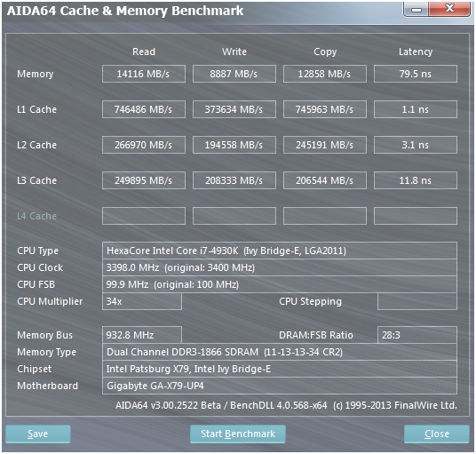Click the Memory Copy value 12858 MB/s

325,74
